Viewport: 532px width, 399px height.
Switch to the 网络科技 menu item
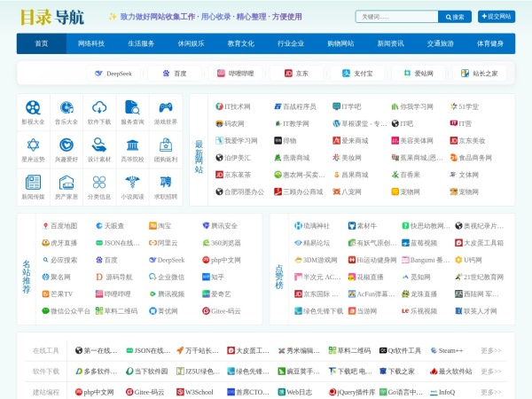tap(91, 43)
